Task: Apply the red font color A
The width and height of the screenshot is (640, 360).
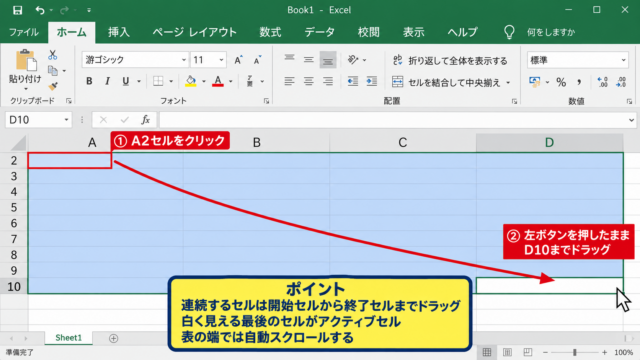Action: (x=218, y=81)
